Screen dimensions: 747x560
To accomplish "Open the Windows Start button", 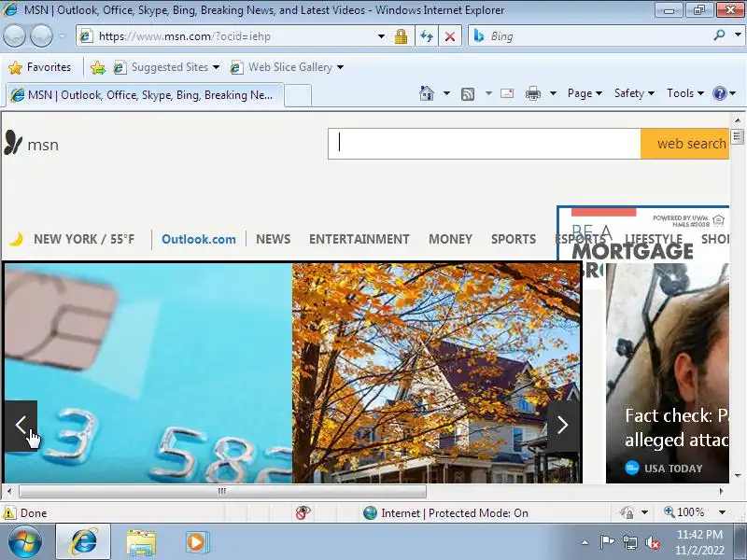I will (x=25, y=542).
